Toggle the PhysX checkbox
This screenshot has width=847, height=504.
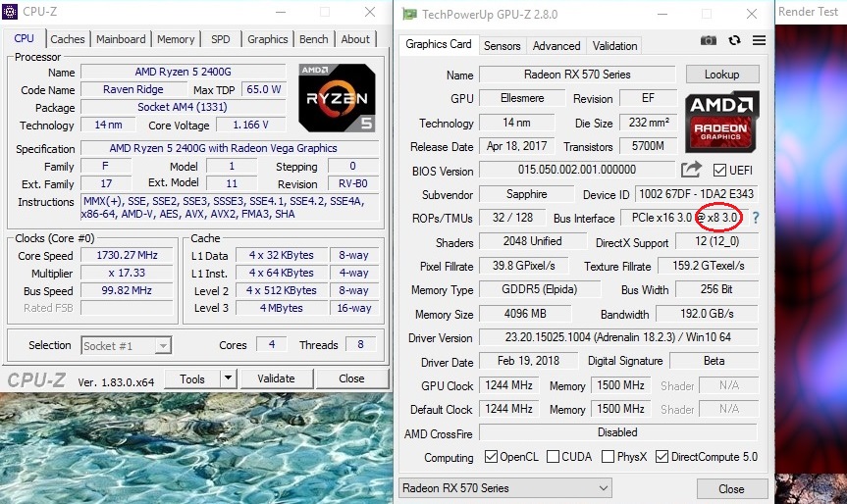[608, 457]
